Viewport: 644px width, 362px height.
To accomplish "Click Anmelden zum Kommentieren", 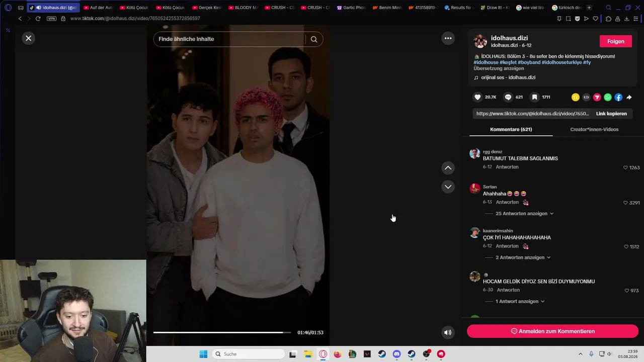I will coord(552,331).
